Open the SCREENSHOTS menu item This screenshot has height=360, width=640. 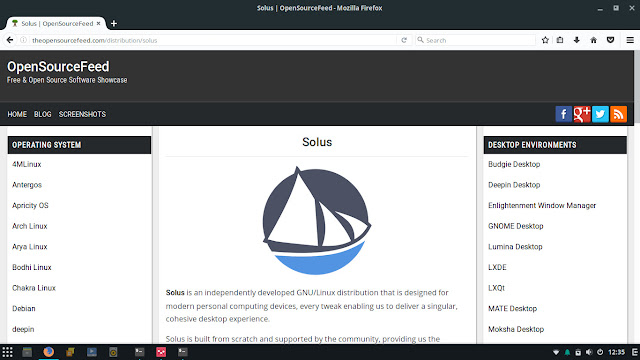click(x=82, y=114)
